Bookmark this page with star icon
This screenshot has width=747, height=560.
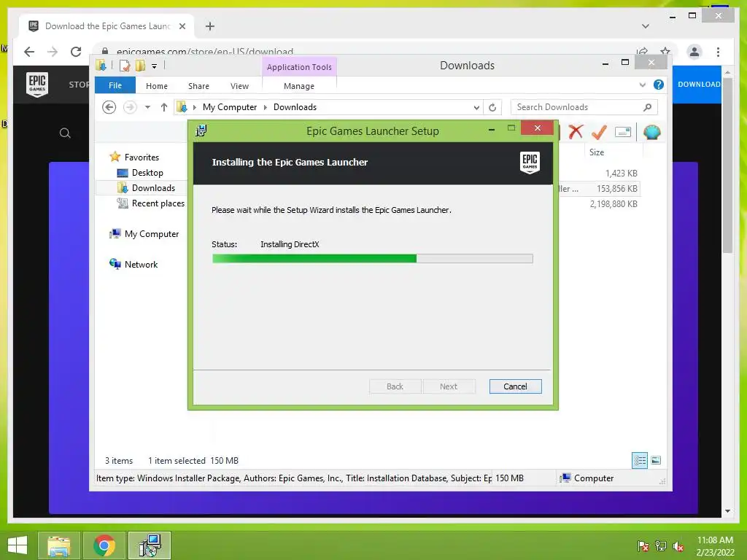pyautogui.click(x=665, y=51)
